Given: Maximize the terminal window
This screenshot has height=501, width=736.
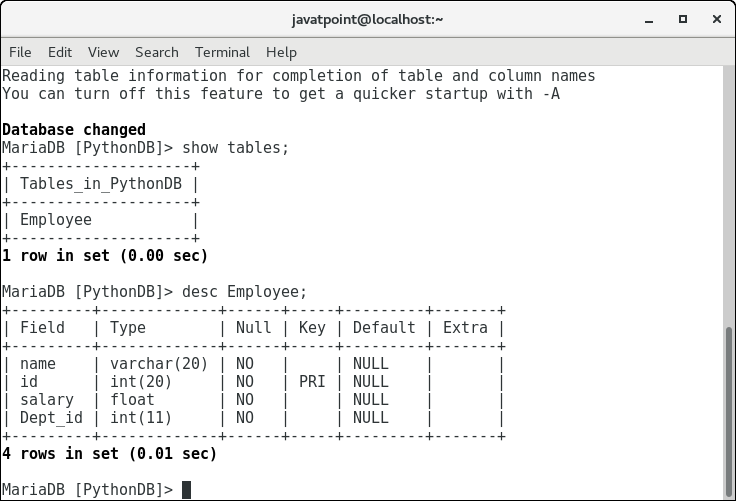Looking at the screenshot, I should (x=683, y=19).
